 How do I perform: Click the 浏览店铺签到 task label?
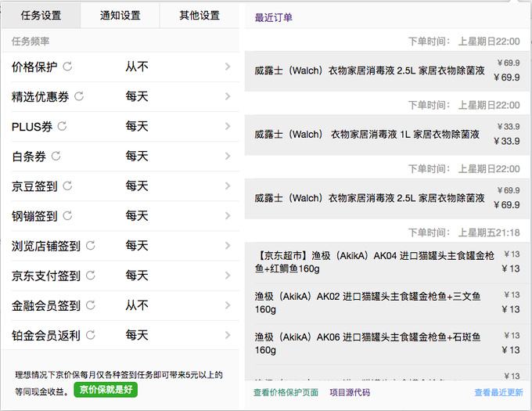[x=46, y=246]
